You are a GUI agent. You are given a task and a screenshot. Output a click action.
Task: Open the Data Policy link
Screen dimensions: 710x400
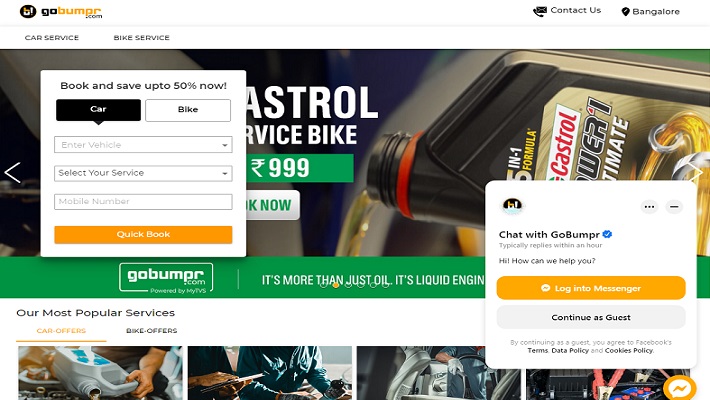pyautogui.click(x=570, y=351)
